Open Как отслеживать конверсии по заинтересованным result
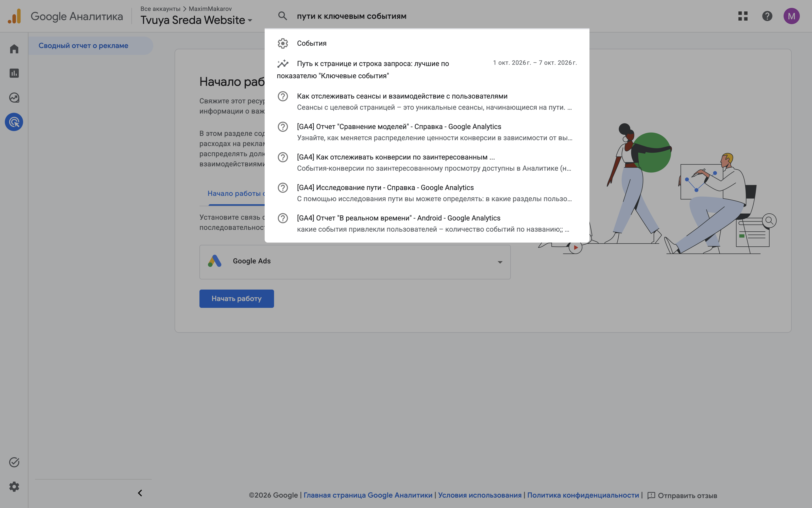The height and width of the screenshot is (508, 812). tap(427, 163)
